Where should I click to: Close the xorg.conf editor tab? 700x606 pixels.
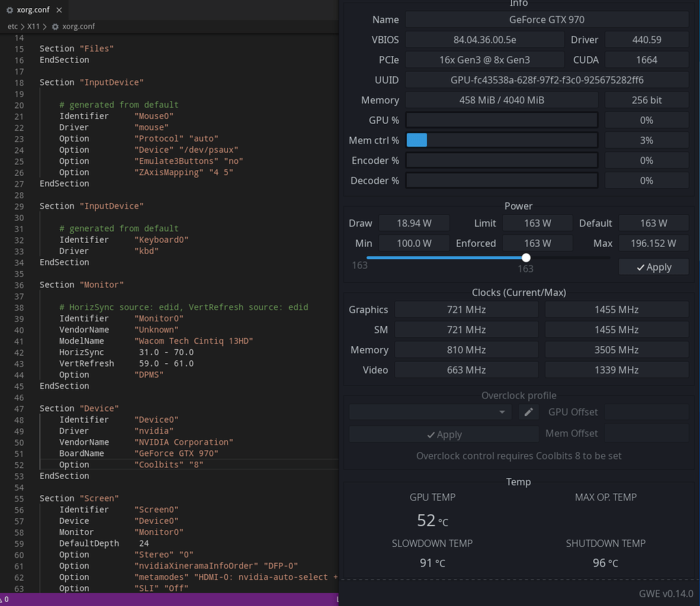[60, 11]
